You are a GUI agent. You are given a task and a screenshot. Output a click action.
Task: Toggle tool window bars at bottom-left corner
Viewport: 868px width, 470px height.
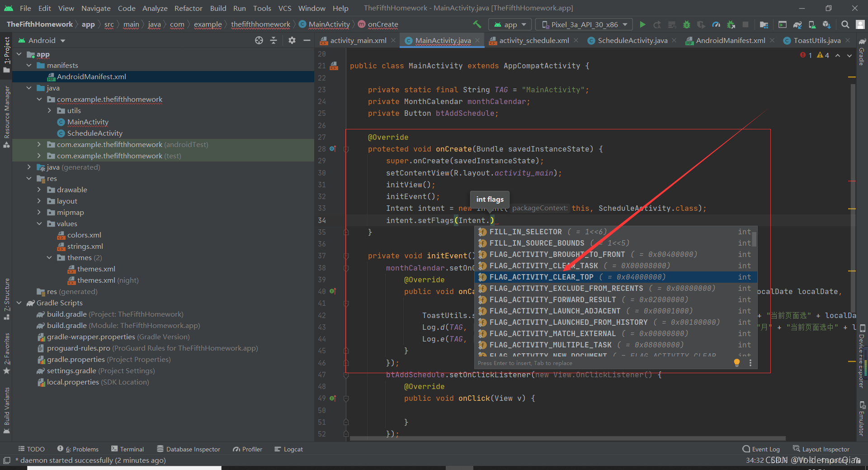pyautogui.click(x=6, y=461)
